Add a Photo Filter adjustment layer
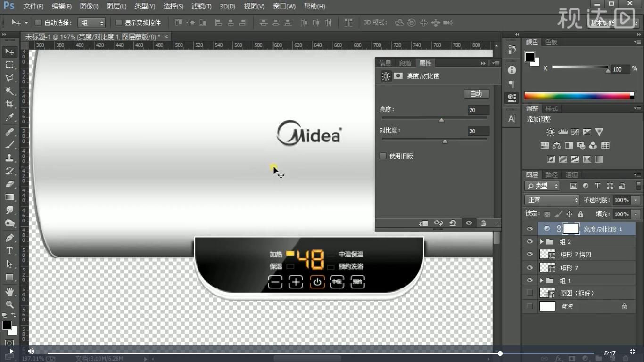Image resolution: width=644 pixels, height=362 pixels. tap(581, 146)
